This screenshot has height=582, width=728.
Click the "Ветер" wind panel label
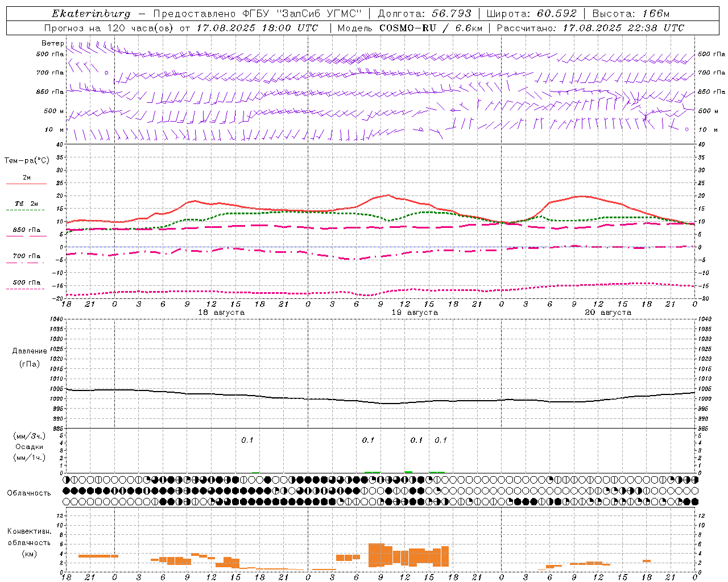click(53, 43)
